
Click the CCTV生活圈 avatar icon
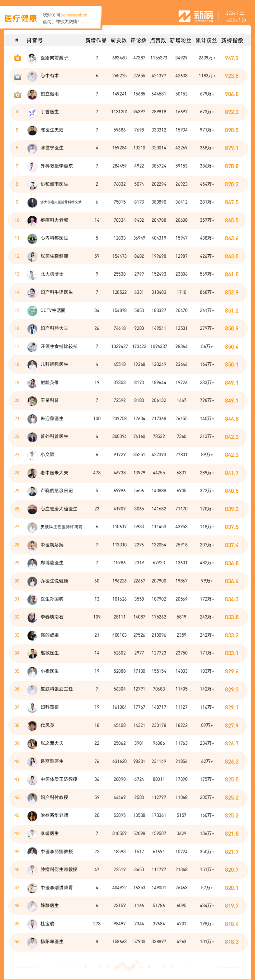[x=32, y=310]
